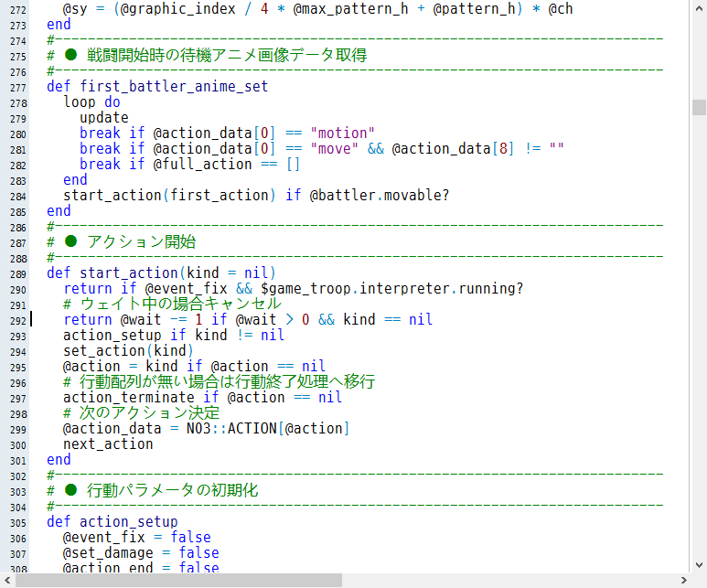
Task: Click '@event_fix = false' on line 306
Action: [136, 538]
